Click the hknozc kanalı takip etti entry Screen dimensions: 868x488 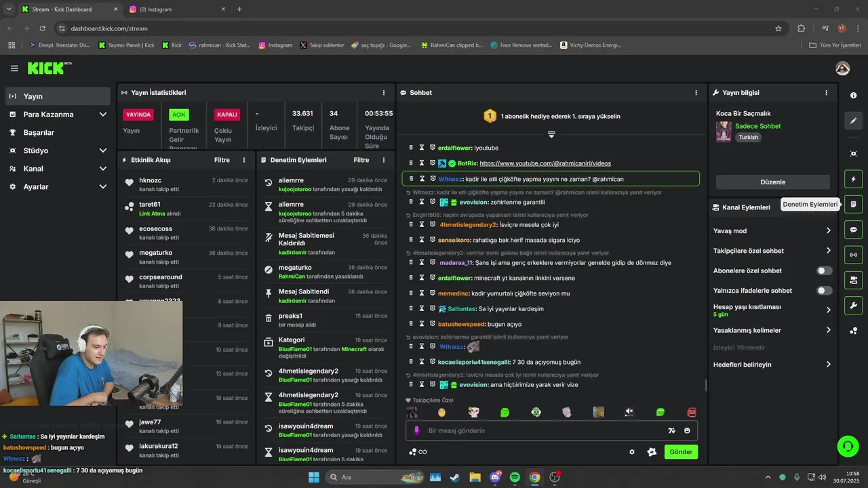186,184
